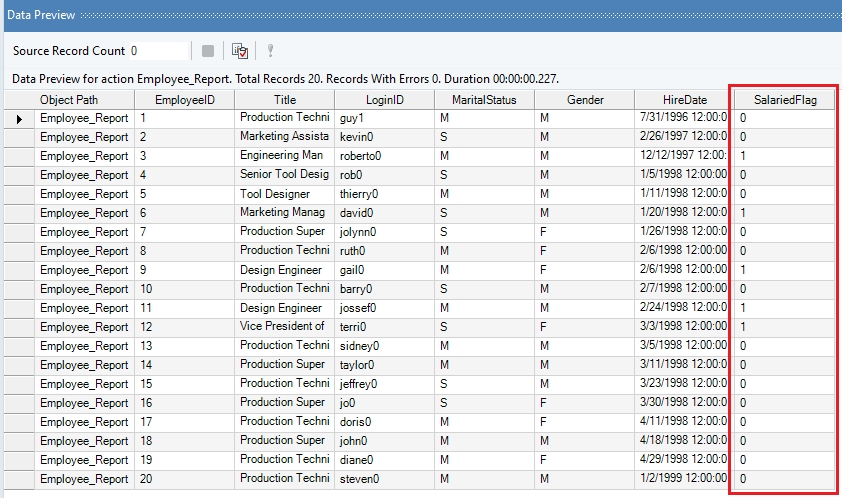
Task: Click the Gender column header
Action: pos(585,100)
